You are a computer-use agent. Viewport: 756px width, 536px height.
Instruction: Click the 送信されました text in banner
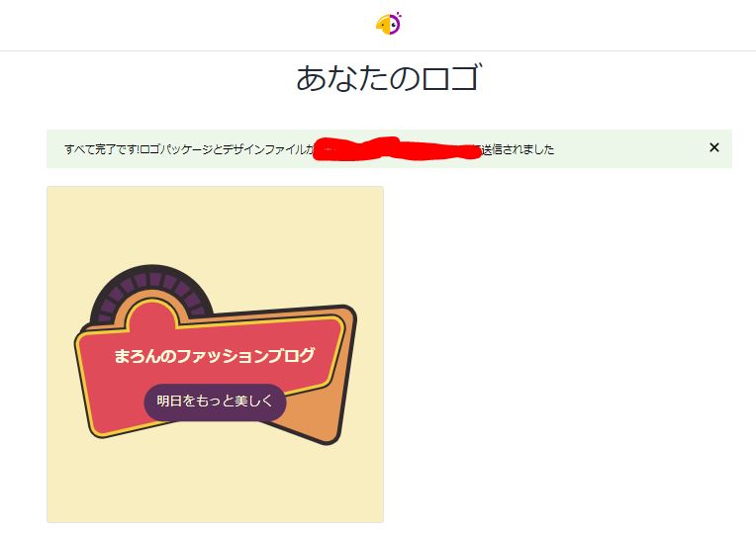tap(518, 149)
